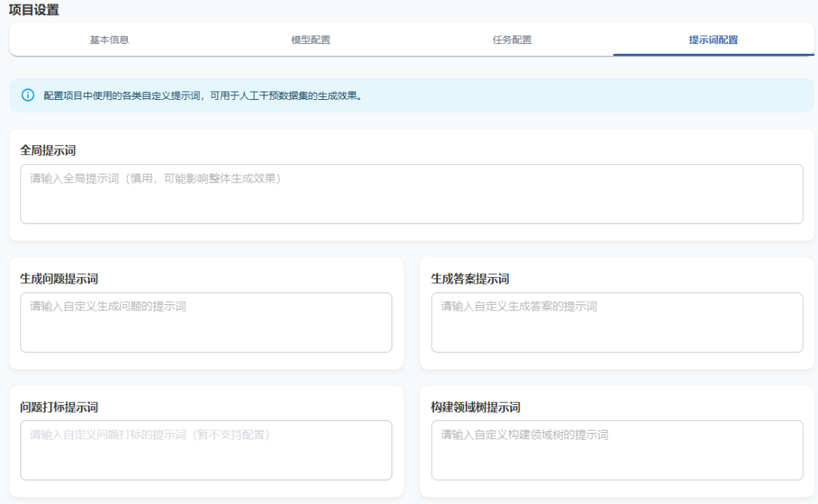
Task: Select the 任务配置 tab
Action: (x=512, y=39)
